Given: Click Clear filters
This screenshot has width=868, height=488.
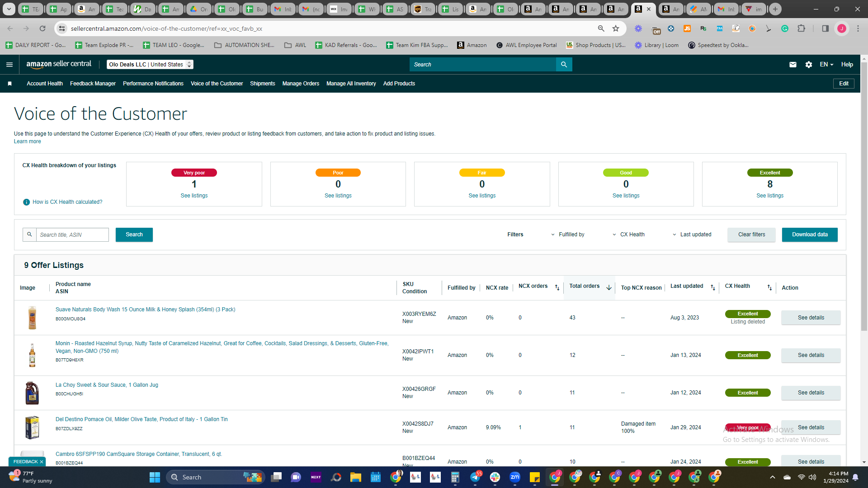Looking at the screenshot, I should [x=751, y=235].
